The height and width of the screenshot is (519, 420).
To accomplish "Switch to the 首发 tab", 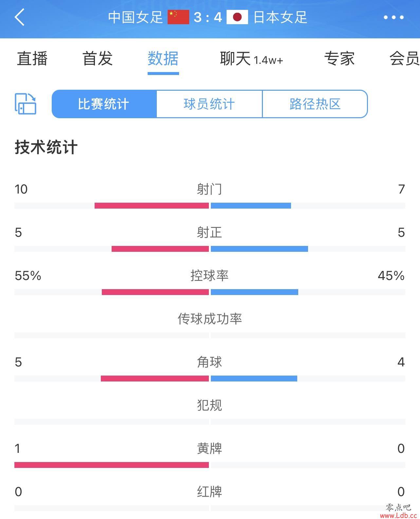I will [x=98, y=59].
